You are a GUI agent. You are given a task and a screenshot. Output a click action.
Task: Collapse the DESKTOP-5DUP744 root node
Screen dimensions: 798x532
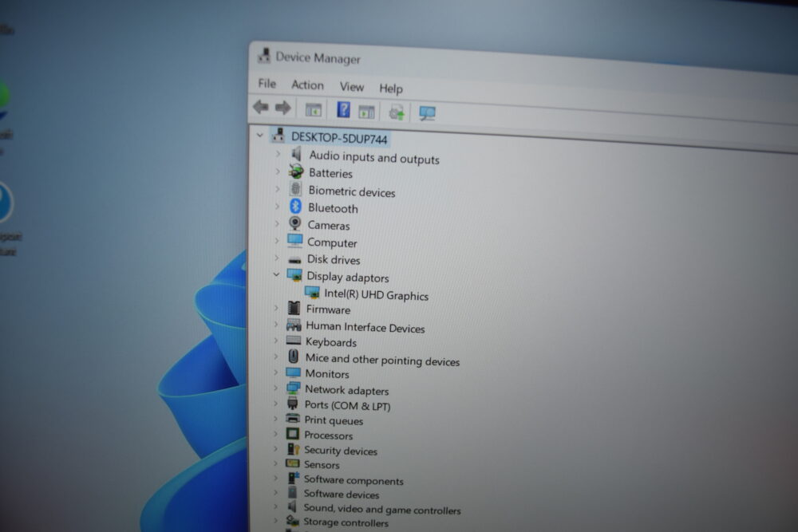[260, 136]
